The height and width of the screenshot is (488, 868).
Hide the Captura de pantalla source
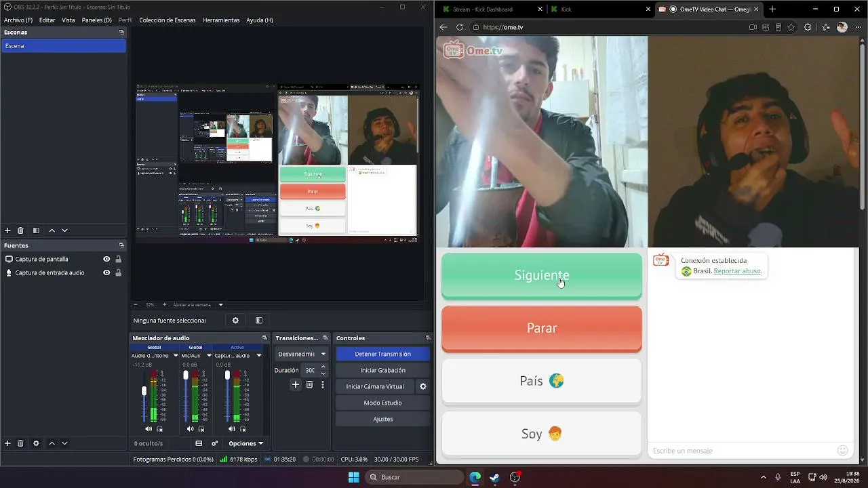point(106,259)
